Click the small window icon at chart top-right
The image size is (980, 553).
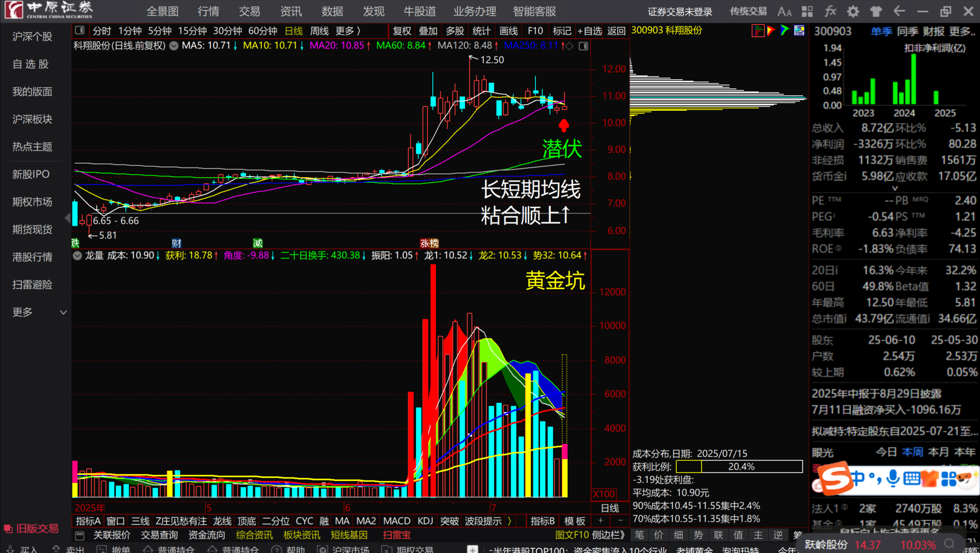tap(583, 46)
